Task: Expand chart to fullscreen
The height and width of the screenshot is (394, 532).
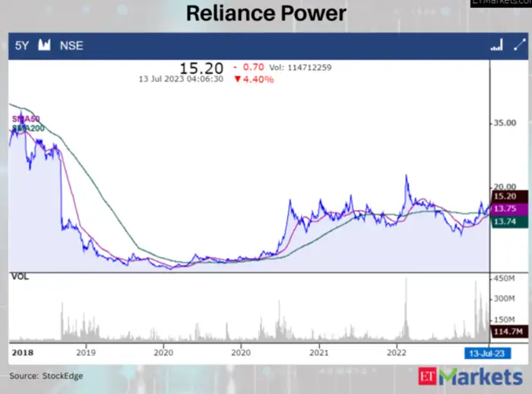Action: coord(519,46)
